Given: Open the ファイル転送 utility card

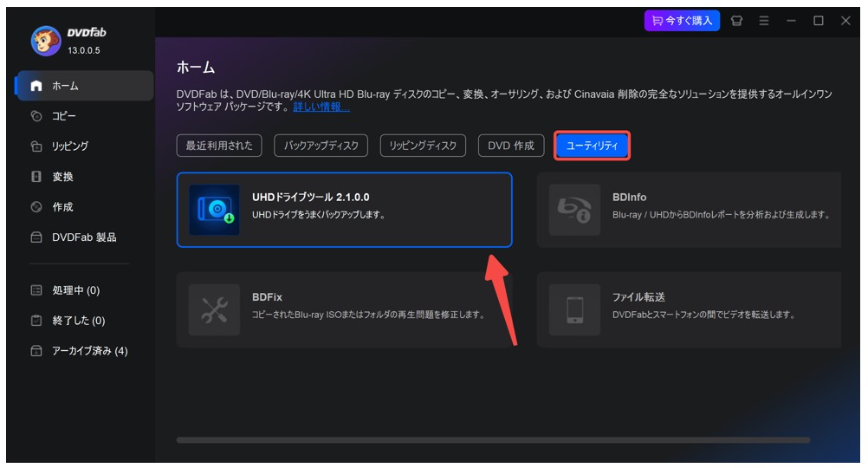Looking at the screenshot, I should pyautogui.click(x=690, y=309).
